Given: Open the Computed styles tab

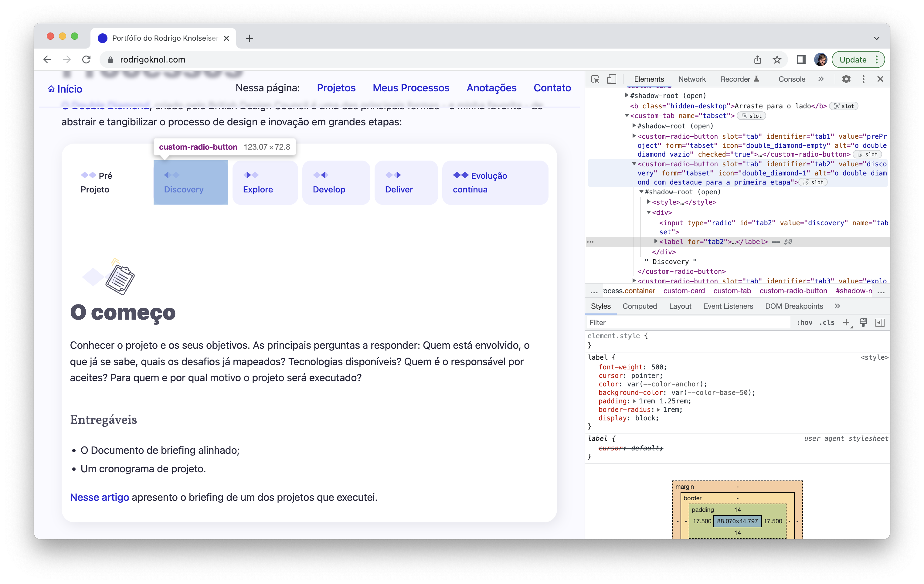Looking at the screenshot, I should (640, 306).
